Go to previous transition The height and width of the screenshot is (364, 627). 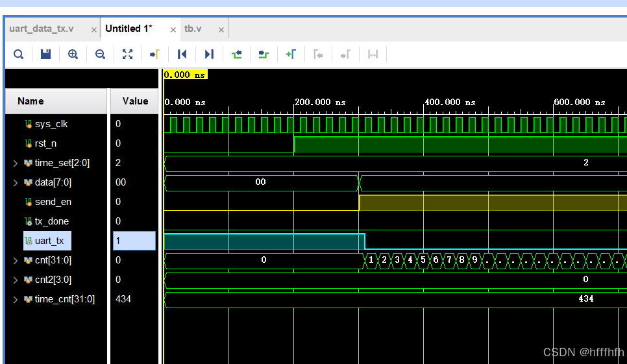coord(236,55)
